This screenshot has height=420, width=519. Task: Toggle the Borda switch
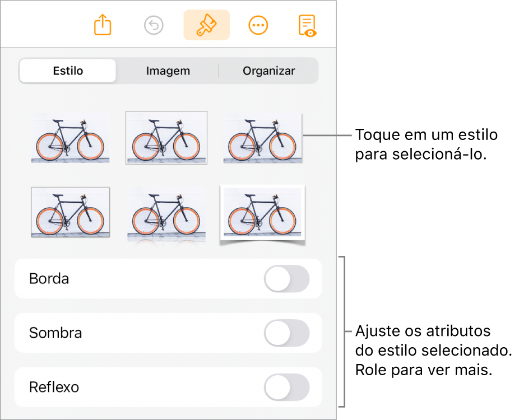click(286, 279)
